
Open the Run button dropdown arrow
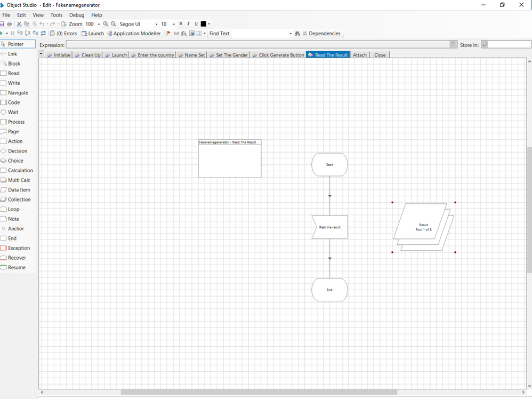pyautogui.click(x=6, y=33)
